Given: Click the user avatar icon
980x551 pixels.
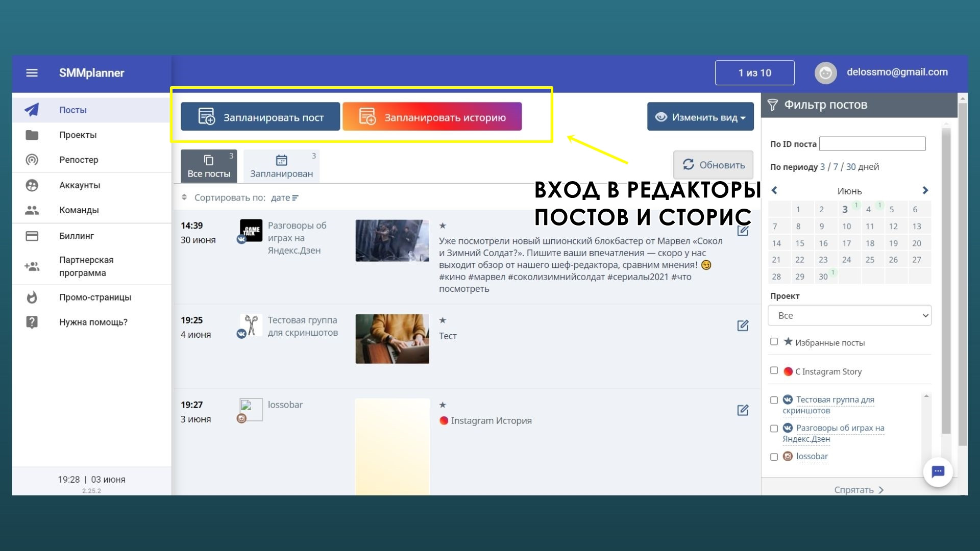Looking at the screenshot, I should coord(825,73).
